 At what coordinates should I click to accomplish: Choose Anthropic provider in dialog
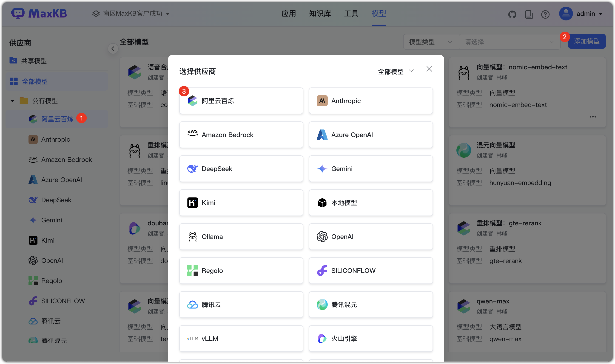(x=371, y=101)
